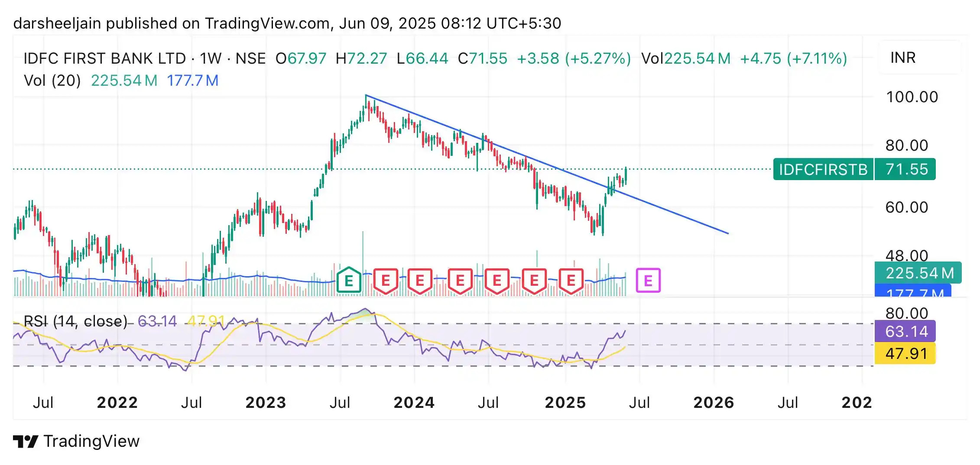The image size is (980, 465).
Task: Click the +3.58 (+5.27%) change value
Action: [574, 58]
